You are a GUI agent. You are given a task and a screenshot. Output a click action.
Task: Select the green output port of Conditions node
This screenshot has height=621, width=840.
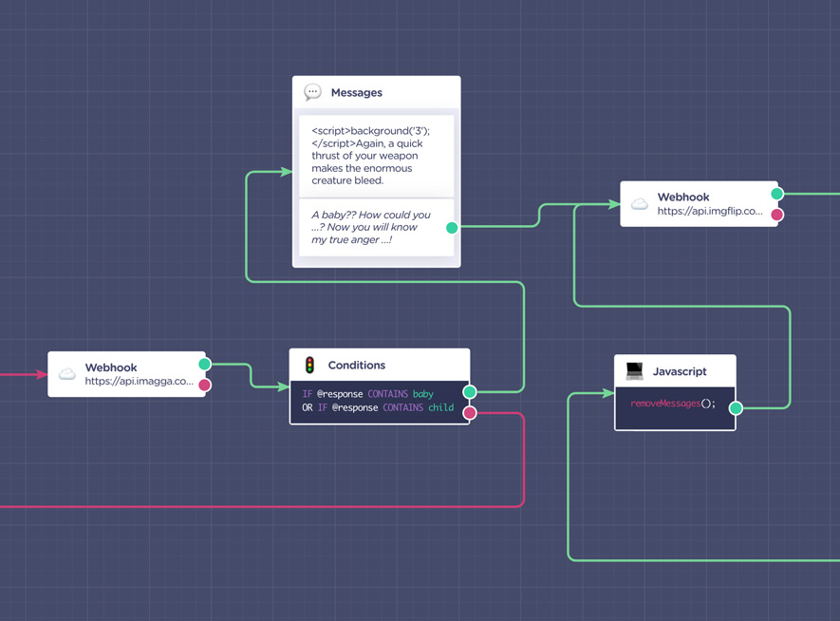point(470,391)
